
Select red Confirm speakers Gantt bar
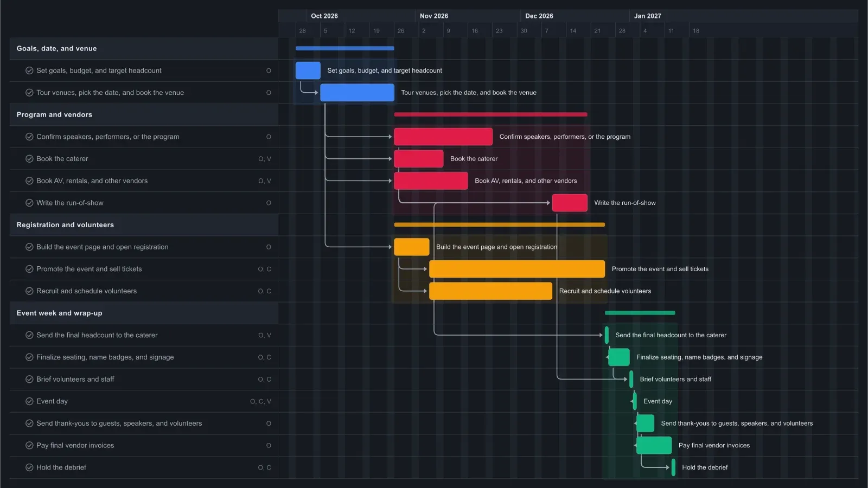(x=443, y=137)
